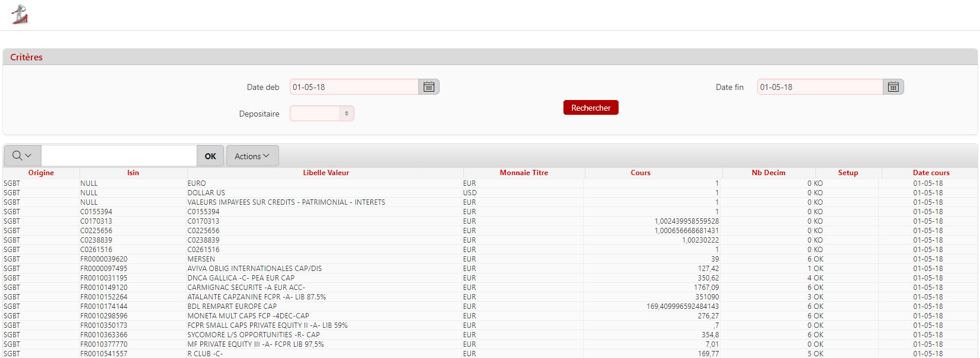Click the Libelle Valeur column header
Viewport: 980px width, 358px height.
pyautogui.click(x=326, y=173)
